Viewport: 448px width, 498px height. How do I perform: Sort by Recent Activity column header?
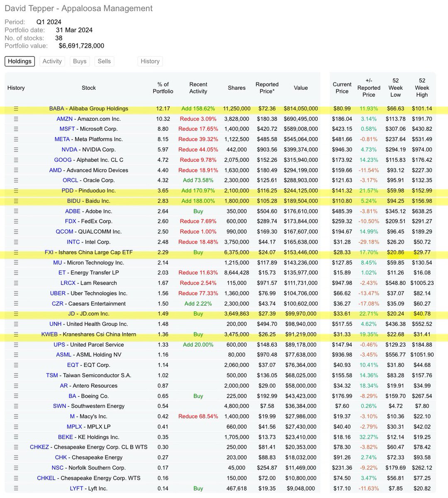click(x=198, y=88)
